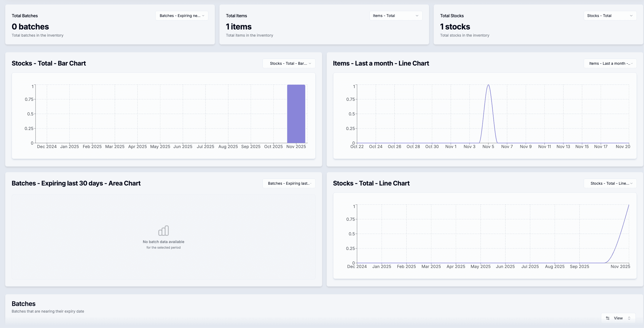Open the Stocks - Total dropdown on Total Stocks card
Viewport: 644px width, 328px height.
[x=610, y=16]
